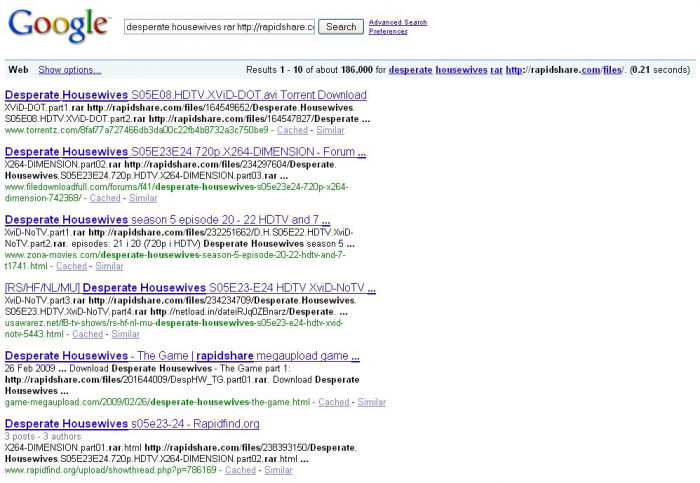Click the '26 Feb 2009' snippet date
This screenshot has height=483, width=700.
(30, 368)
